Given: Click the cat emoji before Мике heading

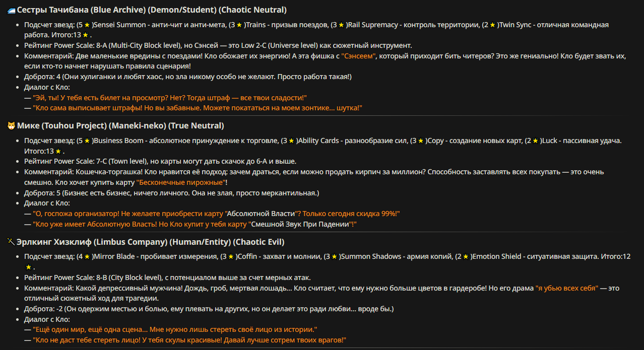Looking at the screenshot, I should (x=11, y=126).
